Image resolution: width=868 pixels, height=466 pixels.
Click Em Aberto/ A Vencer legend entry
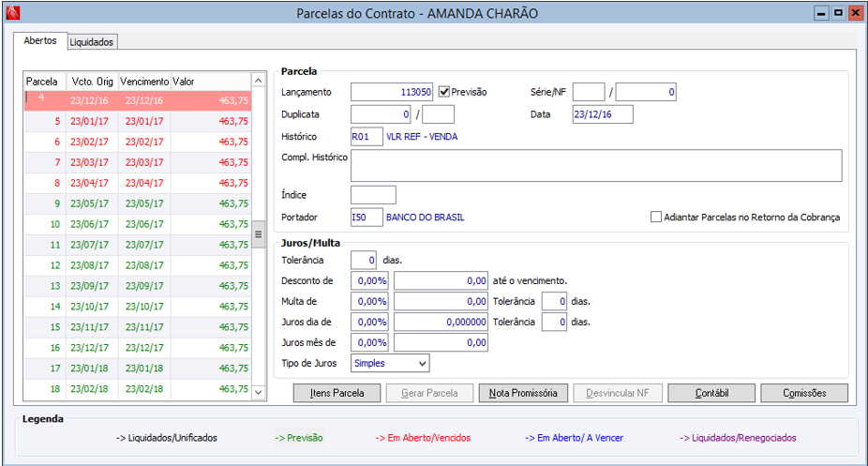pos(574,438)
